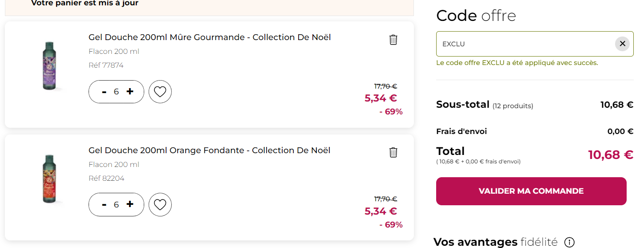The image size is (644, 248).
Task: Select the Orange Fondante quantity value 6
Action: [116, 204]
